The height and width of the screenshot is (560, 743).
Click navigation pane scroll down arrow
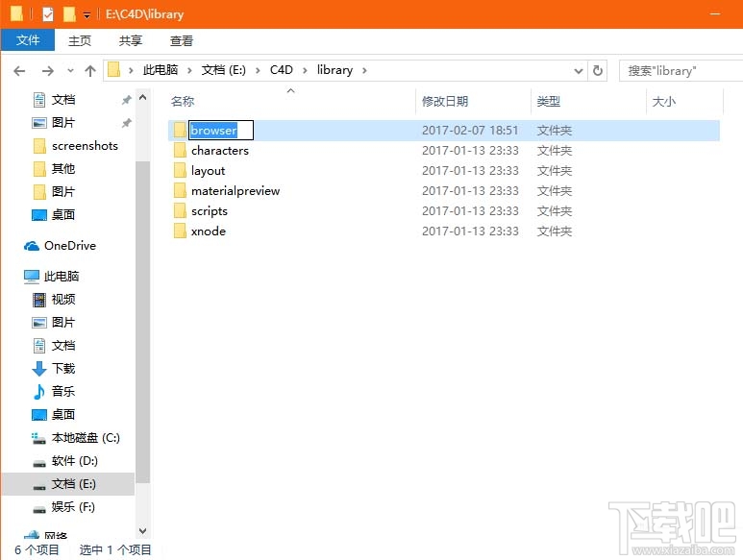coord(142,531)
